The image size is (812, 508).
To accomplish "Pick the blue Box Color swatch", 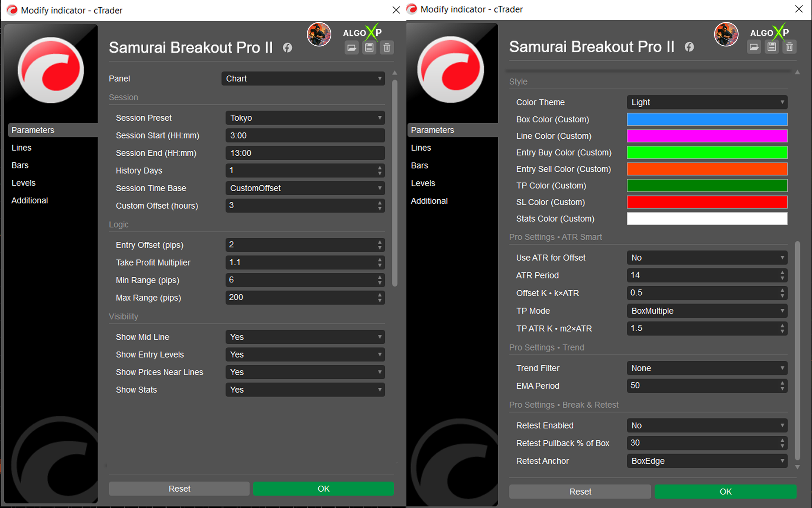I will click(x=707, y=119).
